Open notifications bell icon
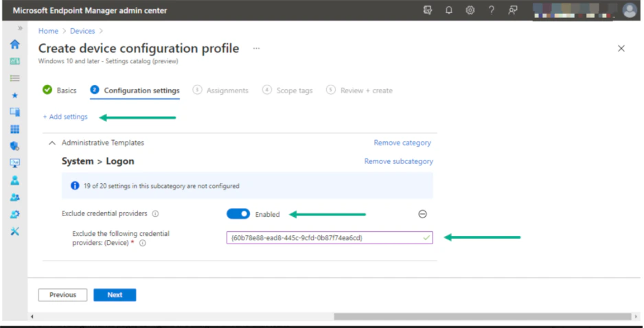The height and width of the screenshot is (328, 644). coord(449,10)
